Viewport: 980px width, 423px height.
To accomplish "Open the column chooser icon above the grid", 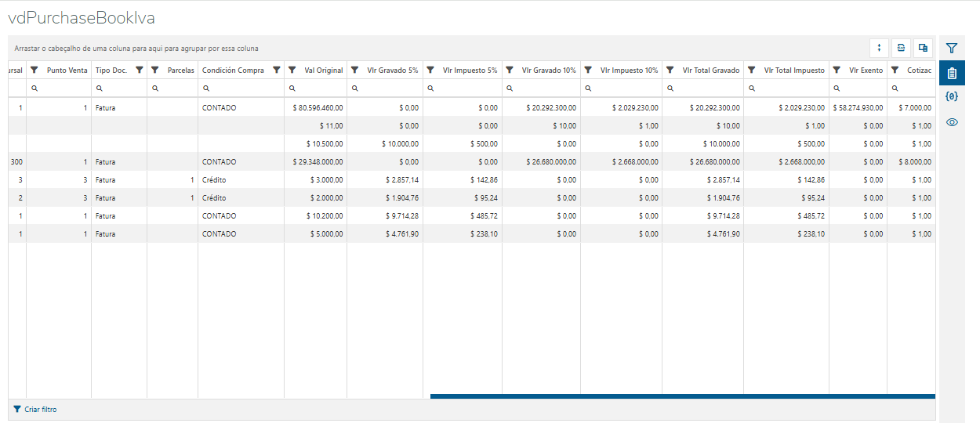I will pos(923,48).
